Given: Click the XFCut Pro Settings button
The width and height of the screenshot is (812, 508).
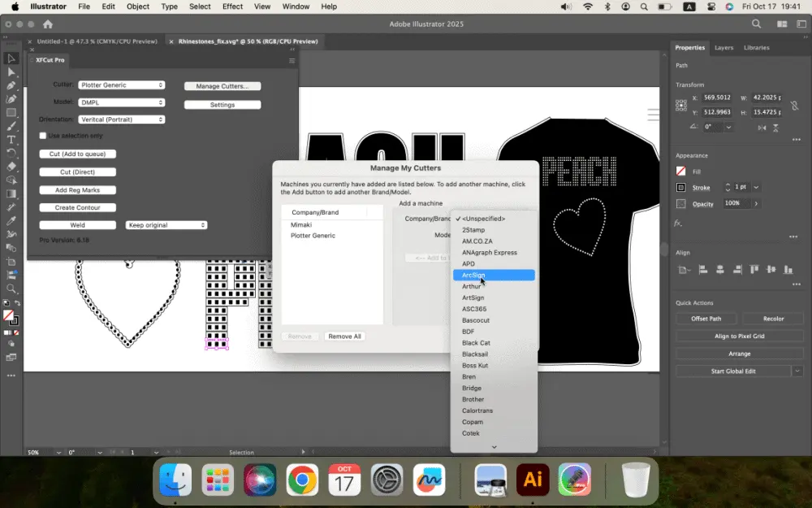Looking at the screenshot, I should (222, 105).
